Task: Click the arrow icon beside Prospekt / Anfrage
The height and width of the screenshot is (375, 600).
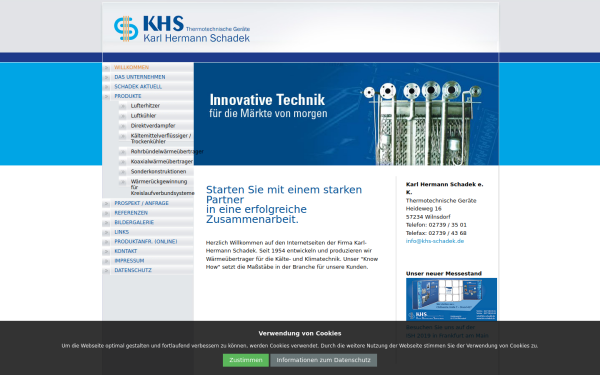Action: 106,204
